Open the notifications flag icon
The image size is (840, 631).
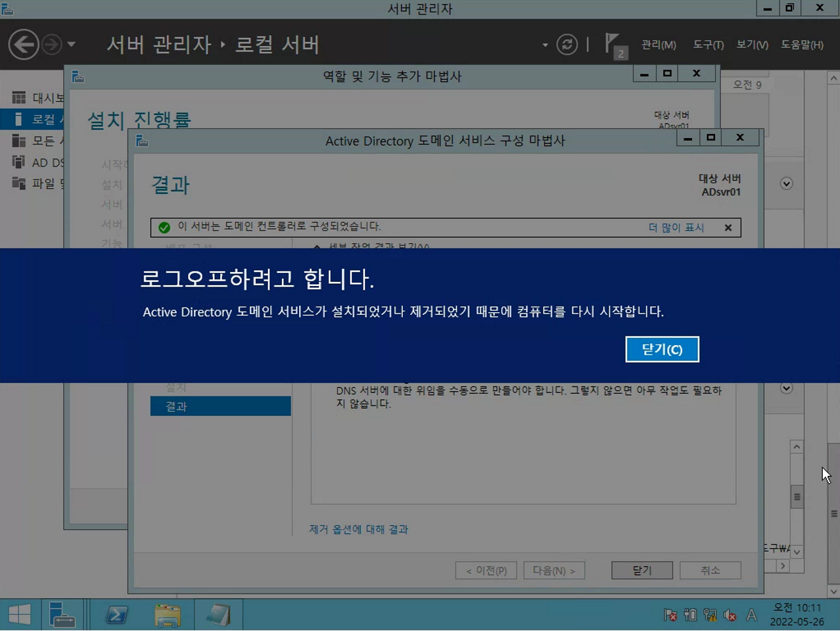615,46
